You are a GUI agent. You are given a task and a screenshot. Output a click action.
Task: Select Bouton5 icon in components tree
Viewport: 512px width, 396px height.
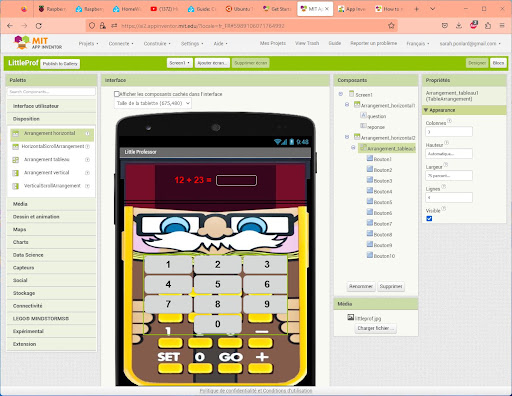pos(370,201)
